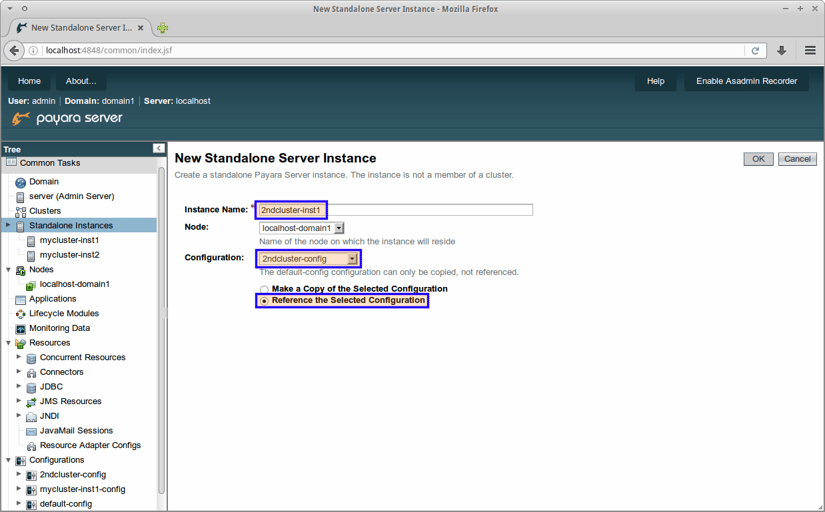Expand the Connectors tree arrow
This screenshot has height=512, width=825.
click(x=19, y=371)
